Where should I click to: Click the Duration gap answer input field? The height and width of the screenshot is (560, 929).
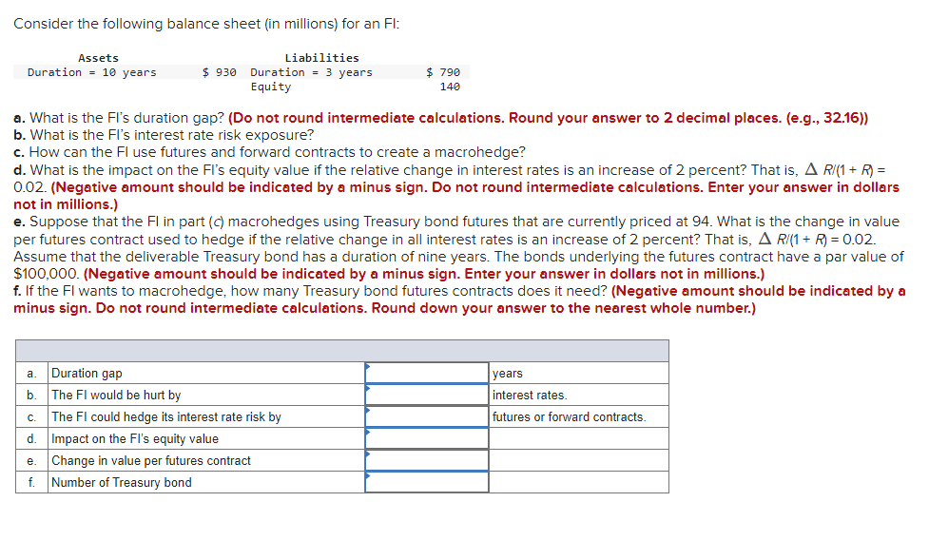click(426, 372)
